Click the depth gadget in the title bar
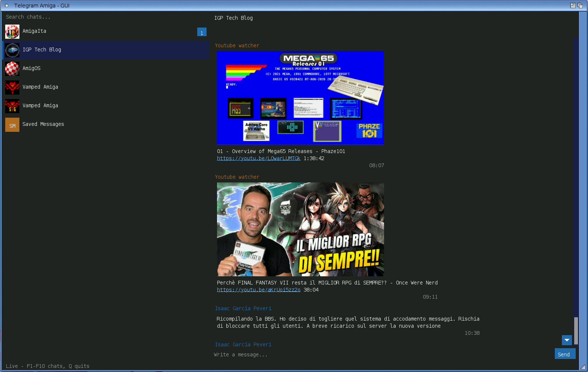 pyautogui.click(x=580, y=6)
